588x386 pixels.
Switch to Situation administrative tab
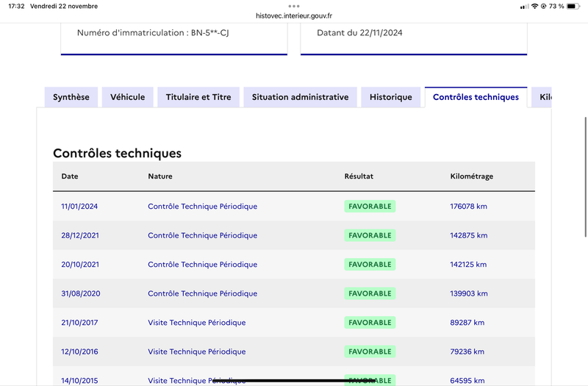tap(300, 97)
